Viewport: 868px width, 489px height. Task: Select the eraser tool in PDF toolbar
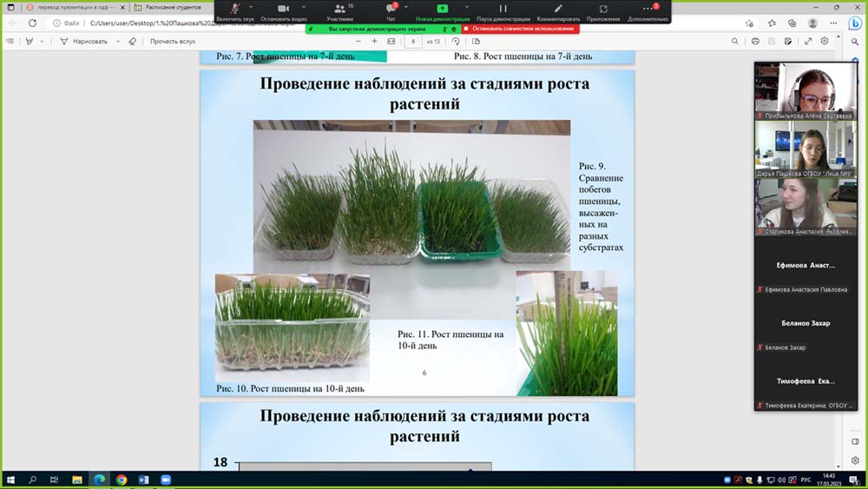(132, 41)
